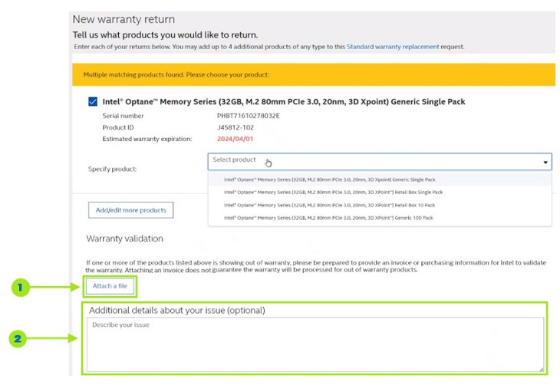This screenshot has width=560, height=392.
Task: Click the warranty expiration date 2024/04/01
Action: coord(237,139)
